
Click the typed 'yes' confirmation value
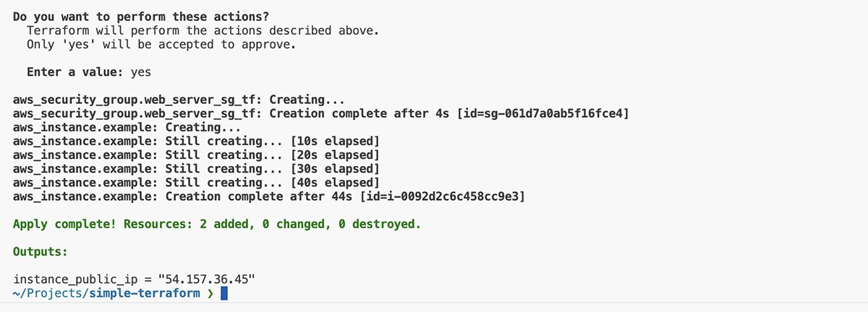click(x=140, y=72)
